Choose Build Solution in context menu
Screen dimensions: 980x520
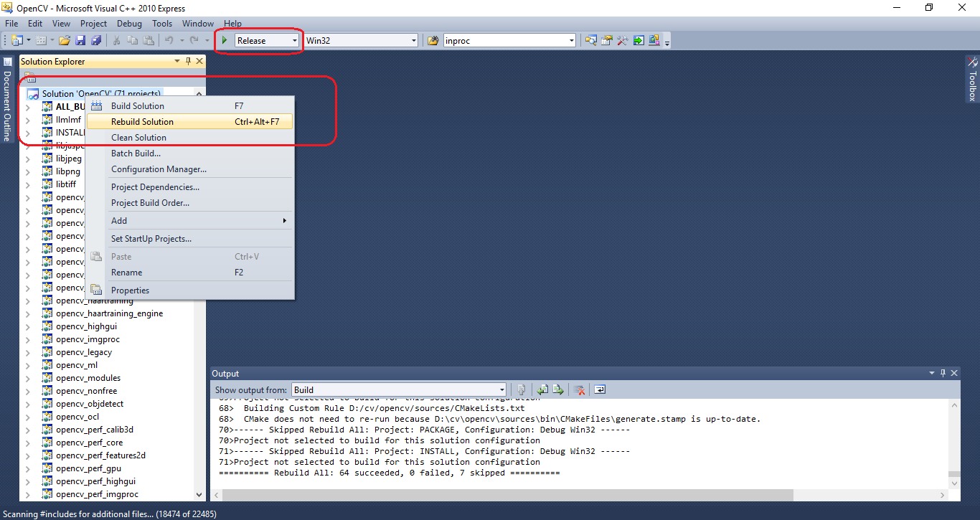(189, 106)
